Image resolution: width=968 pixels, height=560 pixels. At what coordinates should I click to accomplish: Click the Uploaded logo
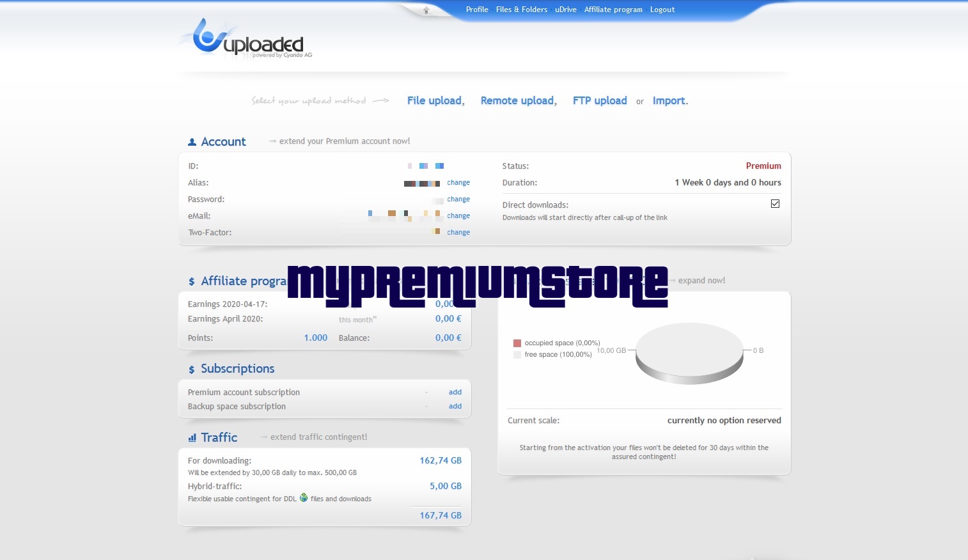(x=246, y=38)
